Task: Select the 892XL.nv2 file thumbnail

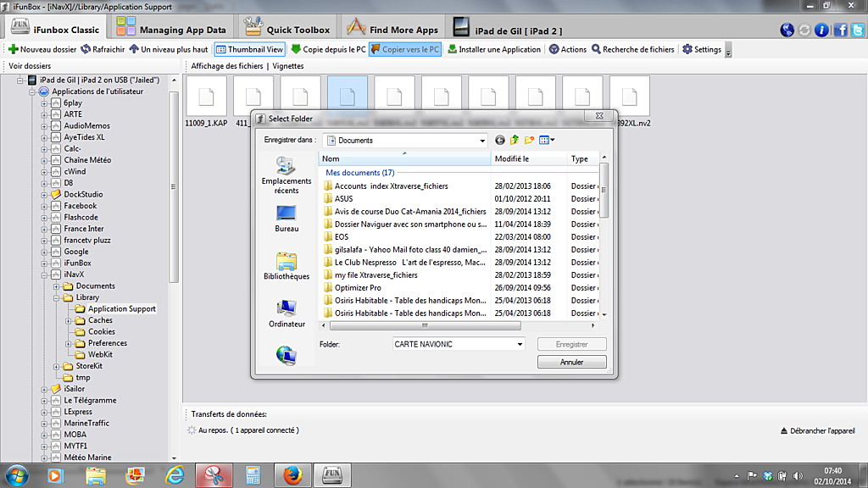Action: (630, 102)
